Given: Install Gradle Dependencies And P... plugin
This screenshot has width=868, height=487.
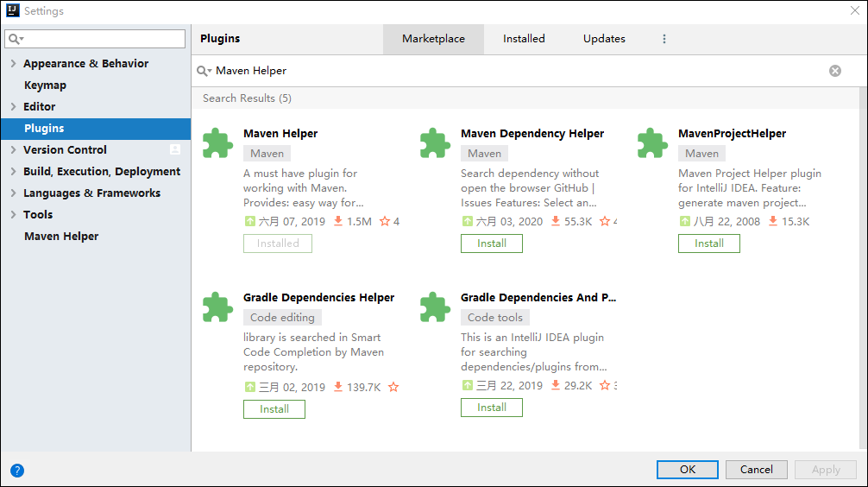Looking at the screenshot, I should tap(492, 408).
